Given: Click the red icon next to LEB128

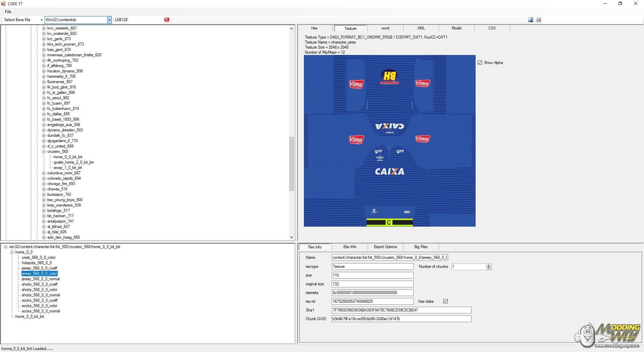Looking at the screenshot, I should tap(167, 19).
